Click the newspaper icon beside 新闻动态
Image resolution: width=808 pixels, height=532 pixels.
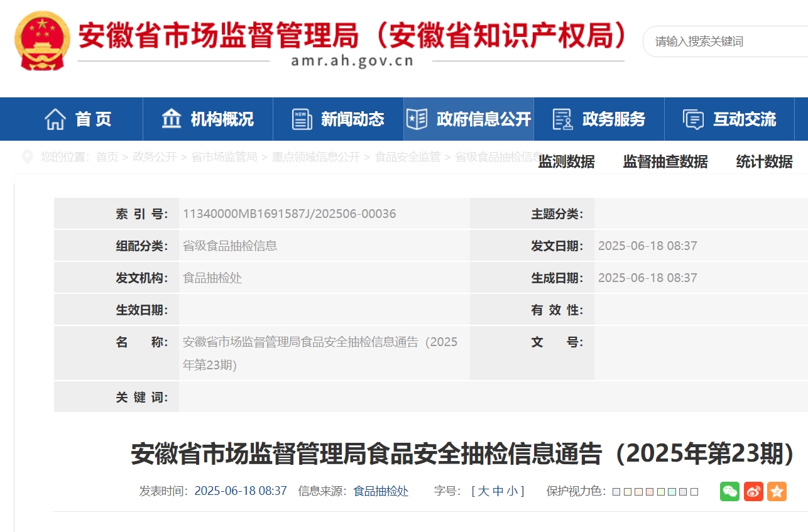pyautogui.click(x=302, y=119)
